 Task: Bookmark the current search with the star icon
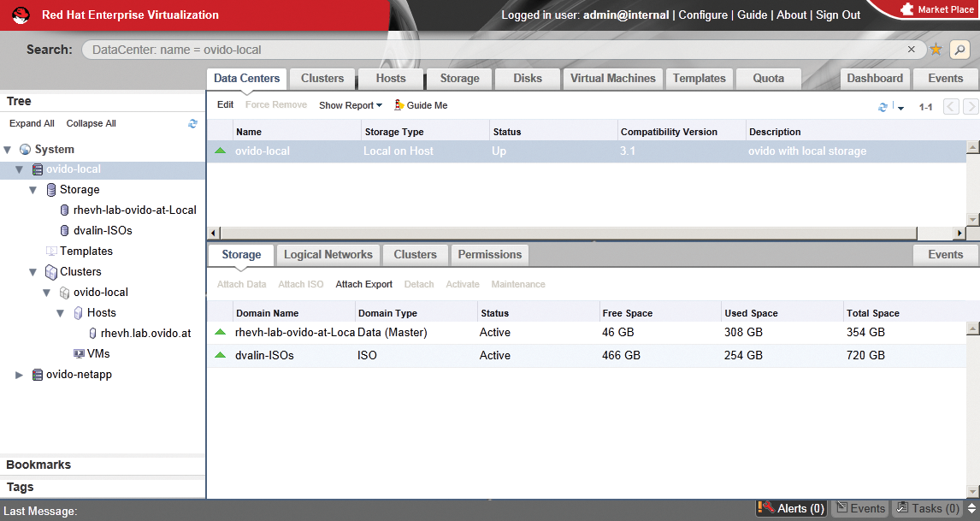tap(936, 49)
